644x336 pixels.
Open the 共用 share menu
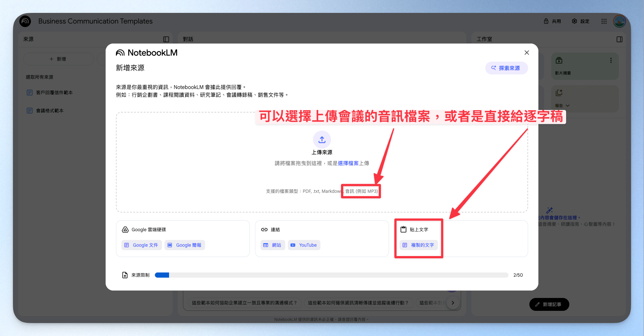(553, 21)
